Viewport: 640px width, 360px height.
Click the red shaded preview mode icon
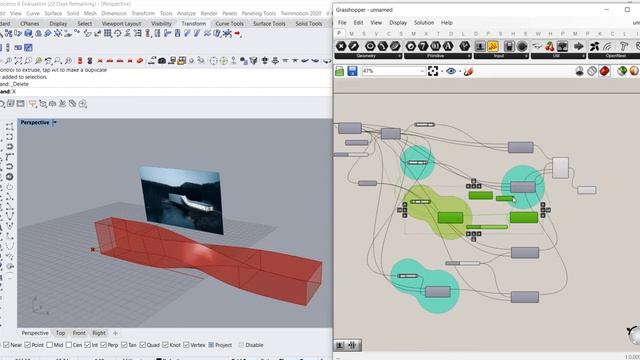(604, 71)
